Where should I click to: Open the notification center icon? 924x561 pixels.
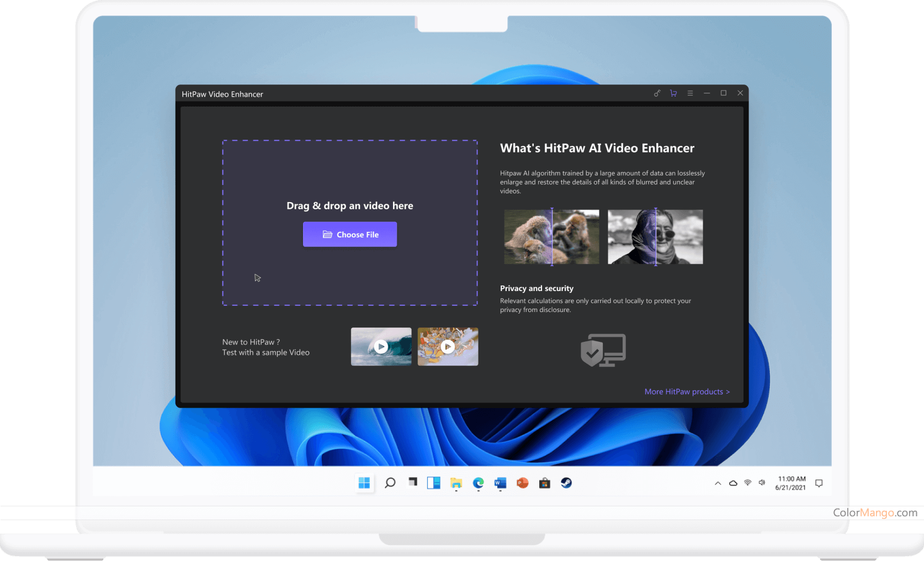pos(819,483)
